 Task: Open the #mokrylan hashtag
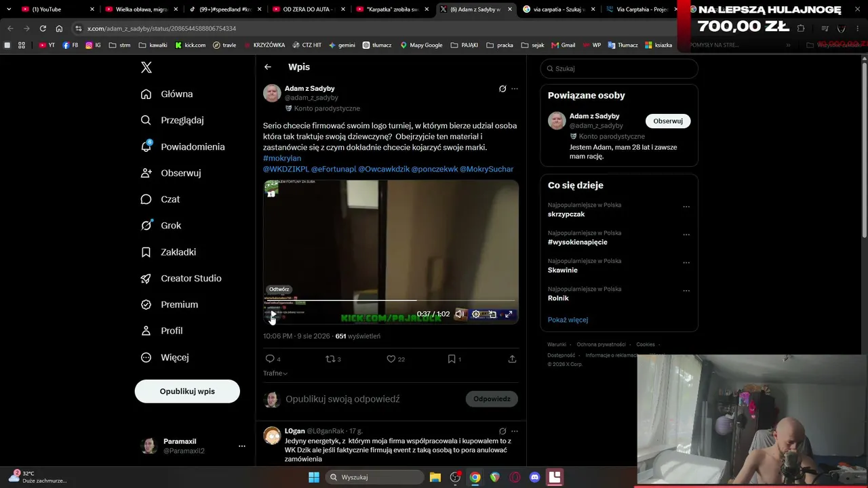(x=282, y=158)
